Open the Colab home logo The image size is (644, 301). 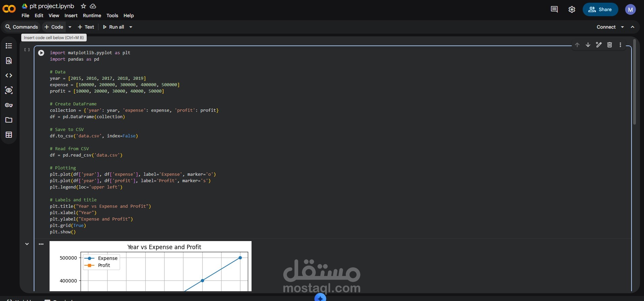pyautogui.click(x=9, y=9)
